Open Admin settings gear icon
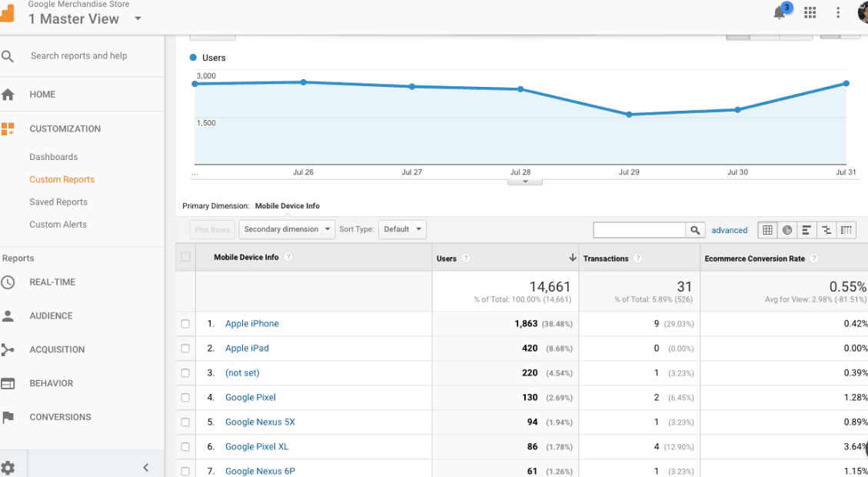The height and width of the screenshot is (477, 868). point(8,467)
